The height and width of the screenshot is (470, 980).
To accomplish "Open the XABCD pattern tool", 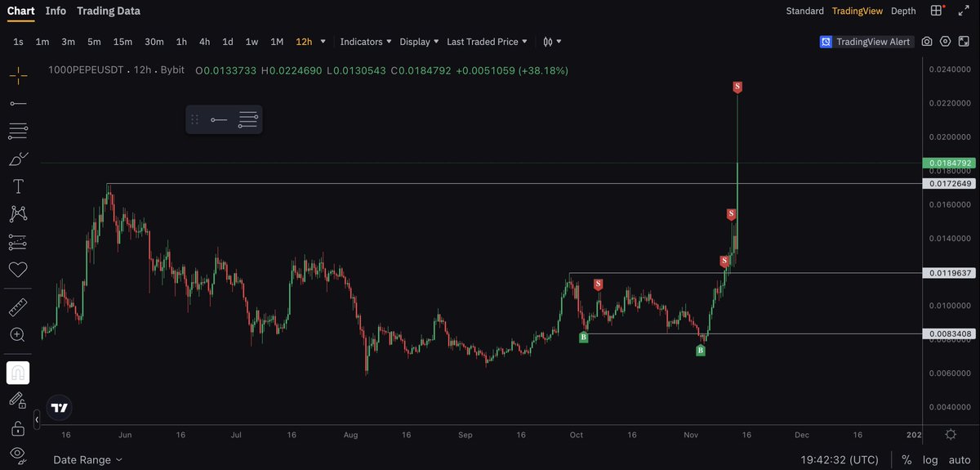I will [x=18, y=214].
